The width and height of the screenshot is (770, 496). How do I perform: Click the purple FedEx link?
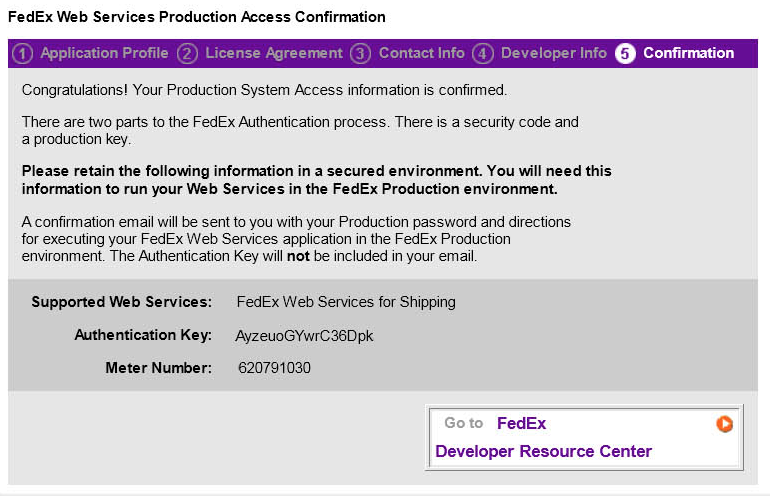click(x=521, y=423)
